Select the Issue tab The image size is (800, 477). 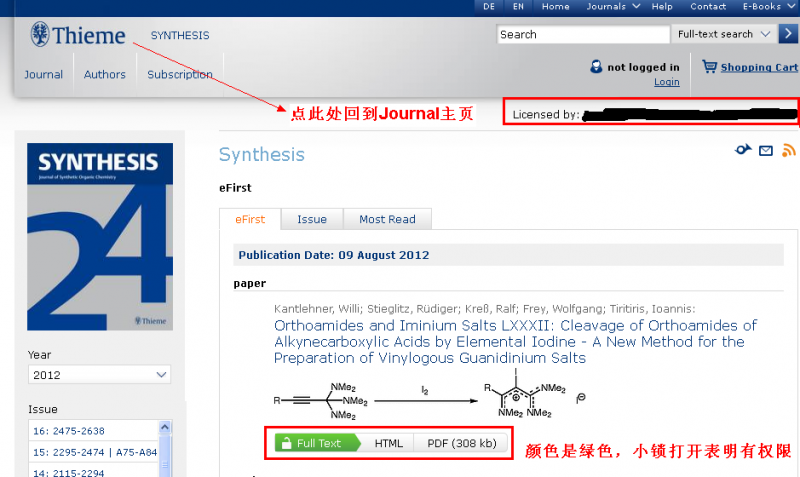(312, 219)
